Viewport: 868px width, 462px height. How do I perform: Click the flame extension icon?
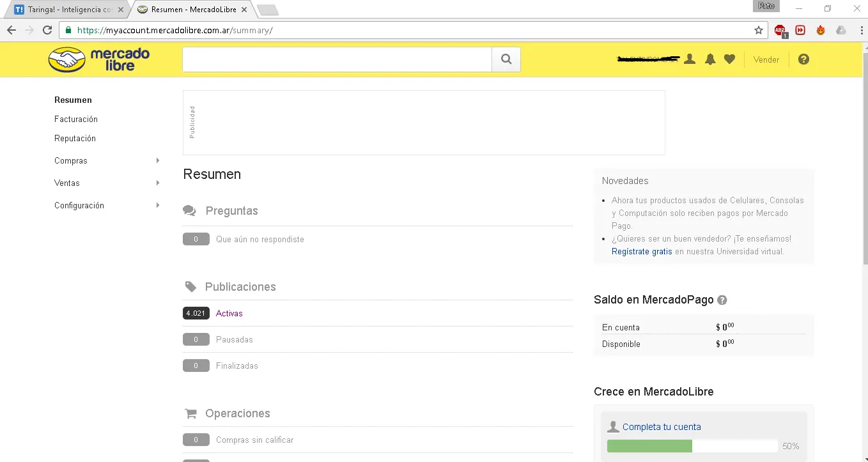coord(821,30)
